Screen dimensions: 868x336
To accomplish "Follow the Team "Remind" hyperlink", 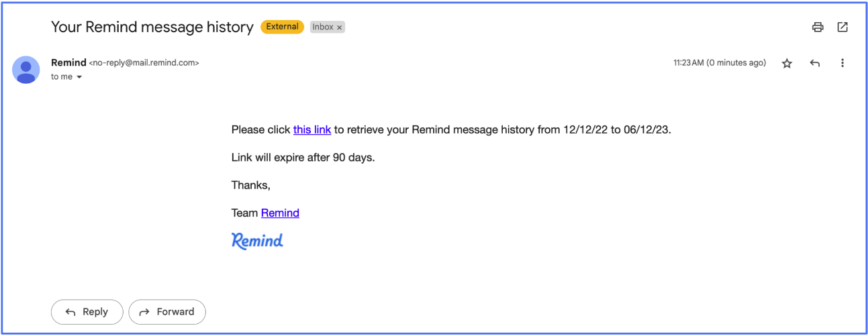I will [x=280, y=213].
